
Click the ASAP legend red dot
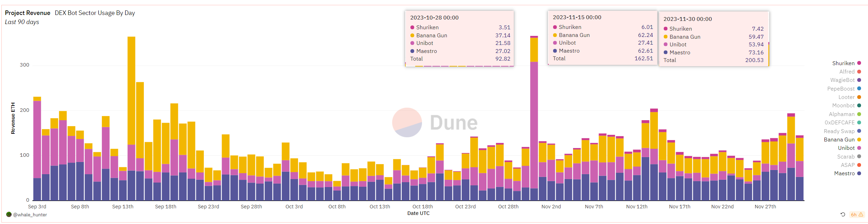[x=859, y=165]
